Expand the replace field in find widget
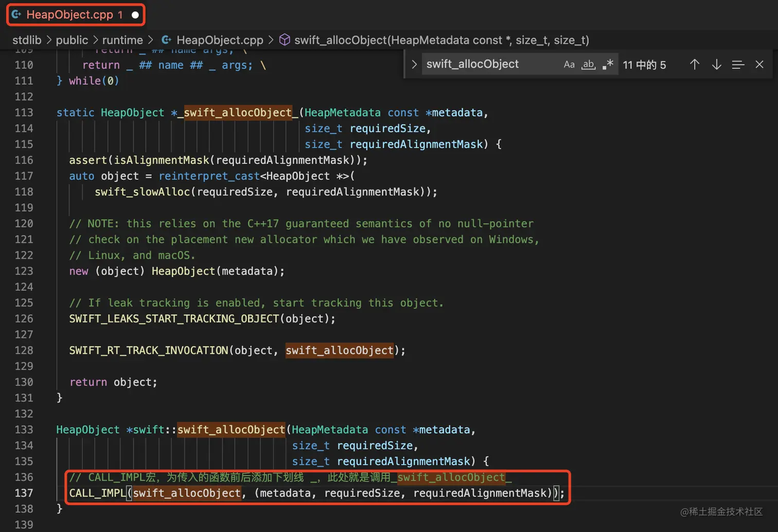The width and height of the screenshot is (778, 532). [414, 64]
